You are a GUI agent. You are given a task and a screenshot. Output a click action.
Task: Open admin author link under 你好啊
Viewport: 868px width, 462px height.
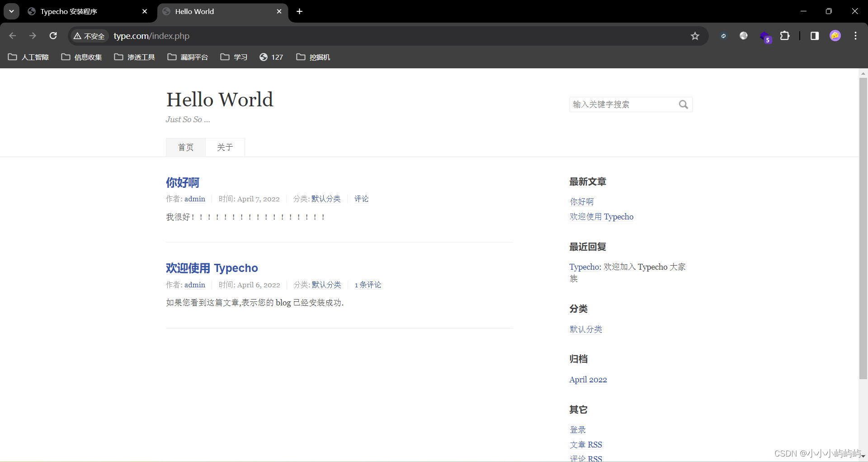click(x=195, y=199)
